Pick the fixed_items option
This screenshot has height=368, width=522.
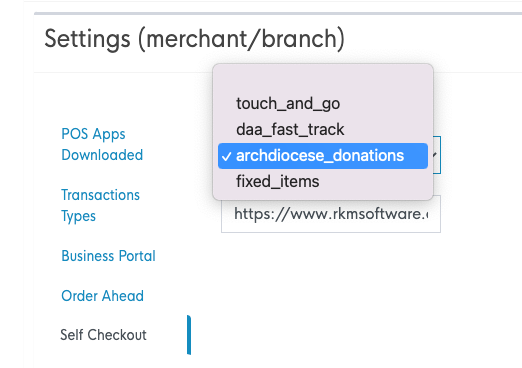click(323, 182)
